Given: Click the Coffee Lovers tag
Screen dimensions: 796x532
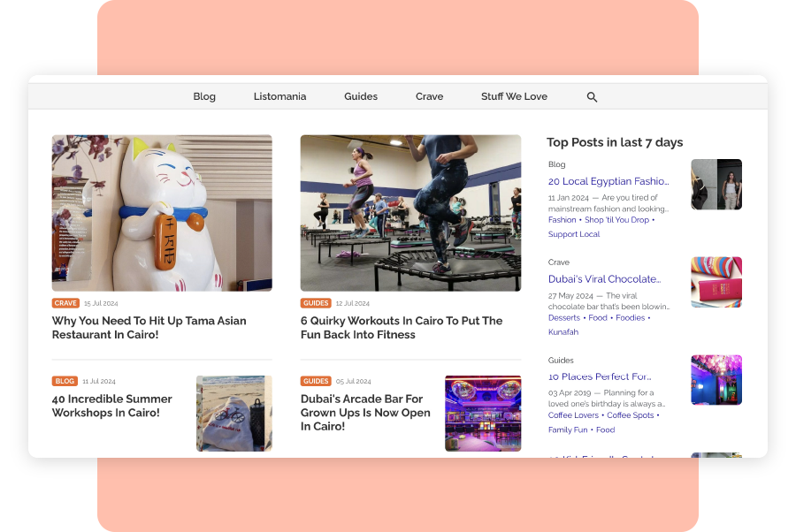Looking at the screenshot, I should click(x=573, y=414).
